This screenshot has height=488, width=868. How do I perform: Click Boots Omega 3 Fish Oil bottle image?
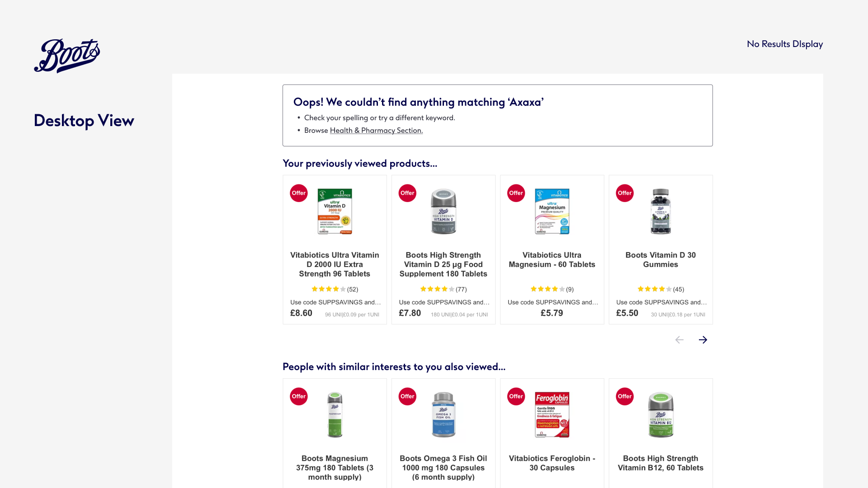[x=443, y=415]
